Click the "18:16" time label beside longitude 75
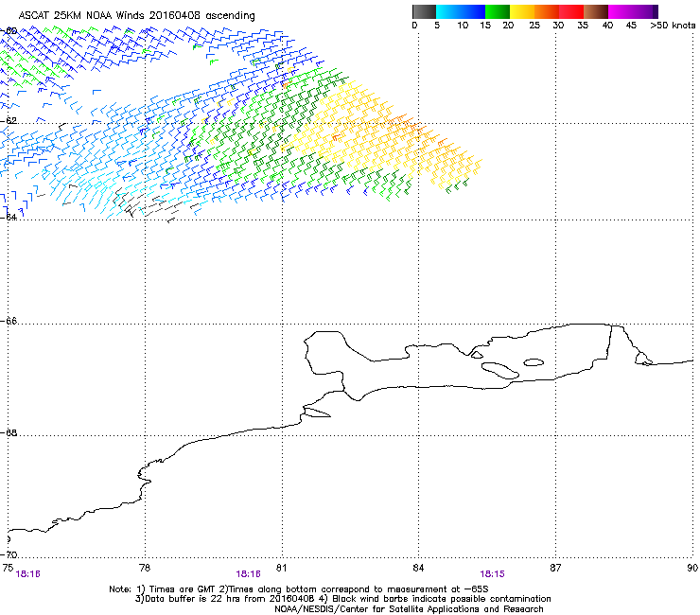Screen dimensions: 700x615 (x=27, y=574)
